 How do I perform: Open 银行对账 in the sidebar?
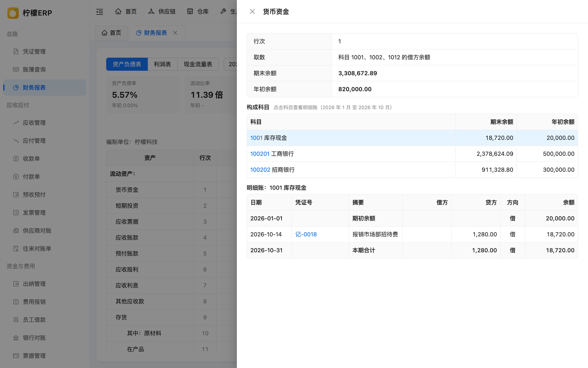(45, 338)
